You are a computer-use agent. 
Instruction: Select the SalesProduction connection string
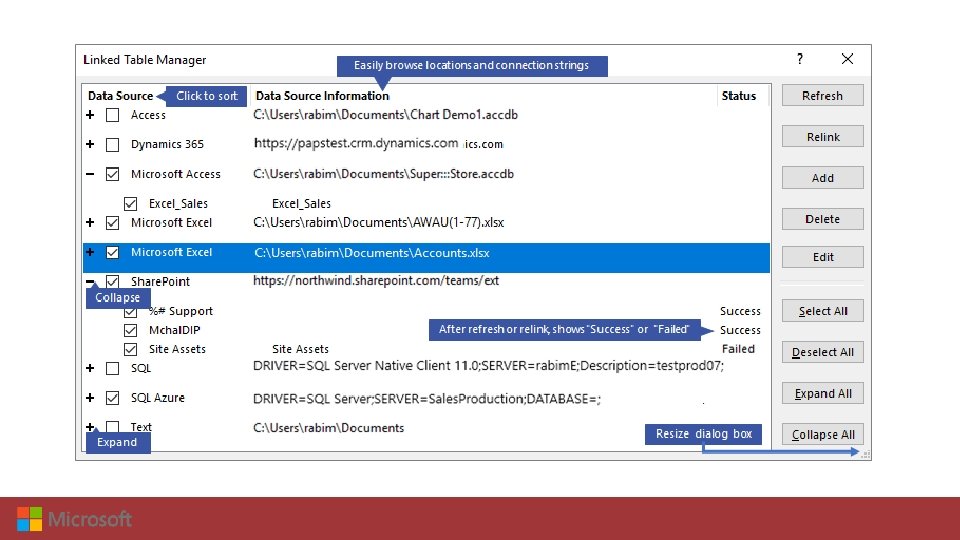pyautogui.click(x=427, y=399)
